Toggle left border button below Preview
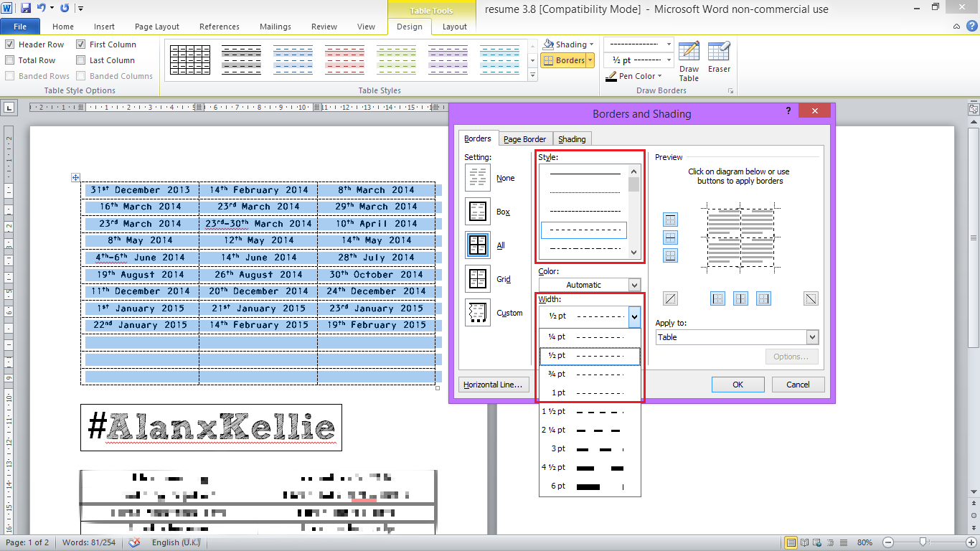980x551 pixels. coord(717,299)
